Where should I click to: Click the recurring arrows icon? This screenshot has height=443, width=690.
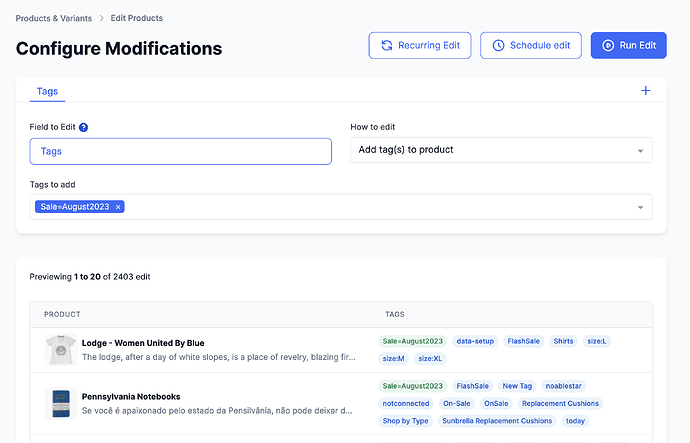[386, 45]
